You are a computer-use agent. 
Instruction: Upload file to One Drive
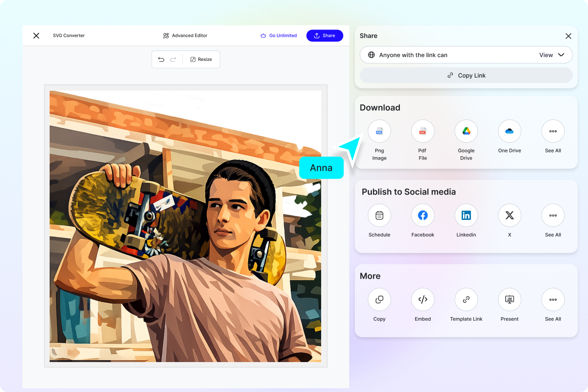click(x=509, y=131)
